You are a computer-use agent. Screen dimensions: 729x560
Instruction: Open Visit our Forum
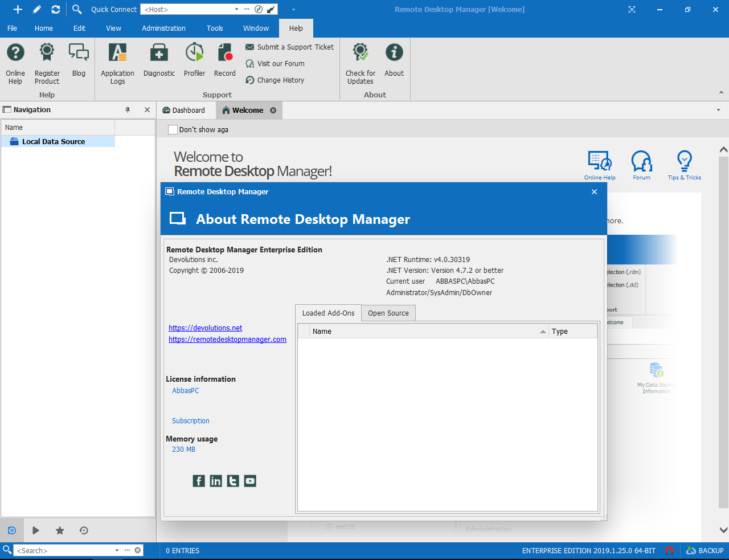pos(275,64)
